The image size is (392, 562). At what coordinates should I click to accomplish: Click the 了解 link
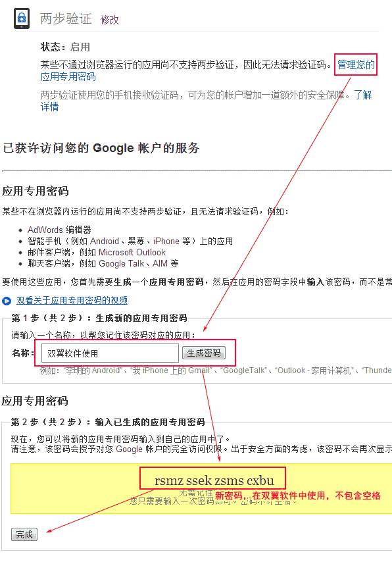click(x=362, y=95)
